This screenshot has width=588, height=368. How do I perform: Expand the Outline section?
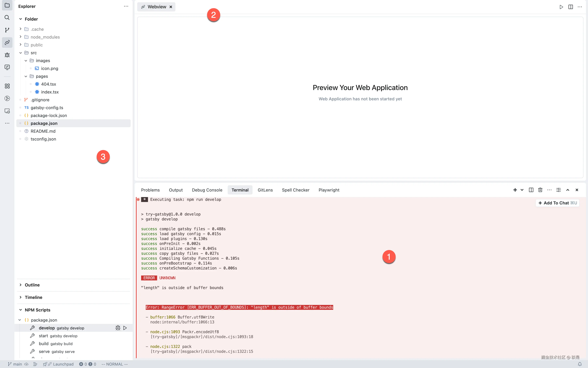click(32, 285)
